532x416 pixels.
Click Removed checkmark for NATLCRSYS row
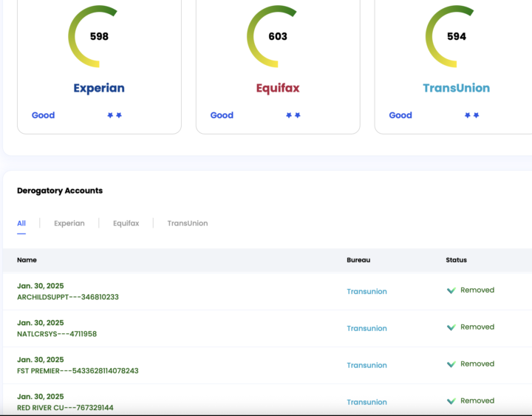click(x=451, y=327)
